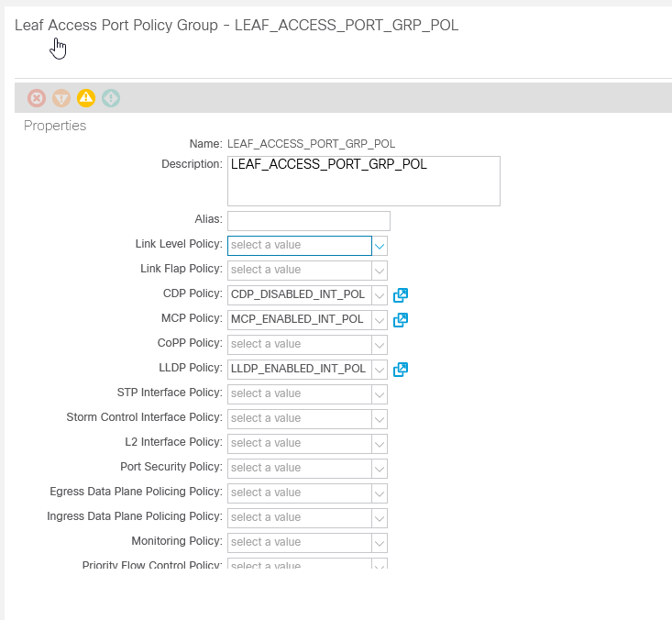Open the CDP Policy dropdown arrow
Image resolution: width=672 pixels, height=620 pixels.
(x=380, y=295)
